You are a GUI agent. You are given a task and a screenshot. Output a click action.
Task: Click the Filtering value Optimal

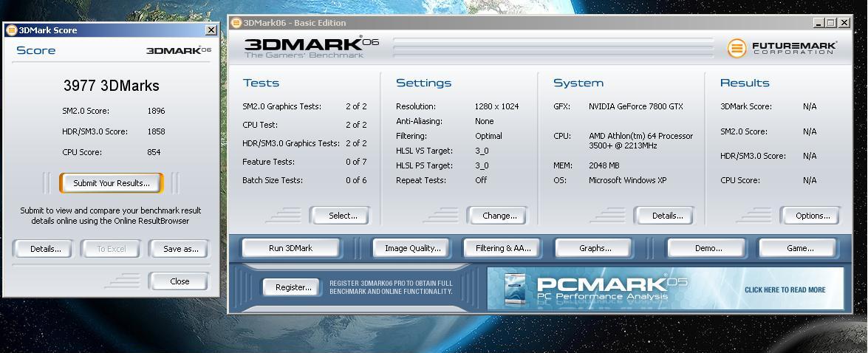pyautogui.click(x=488, y=136)
